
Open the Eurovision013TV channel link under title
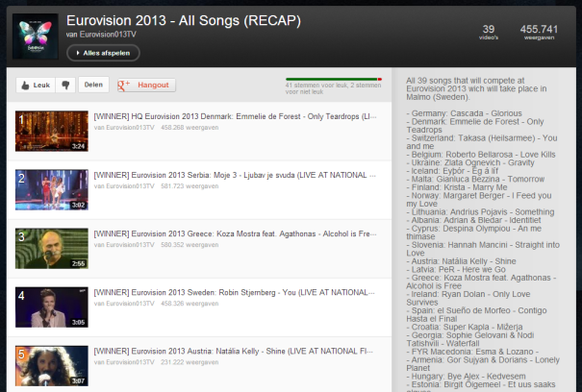[x=108, y=35]
